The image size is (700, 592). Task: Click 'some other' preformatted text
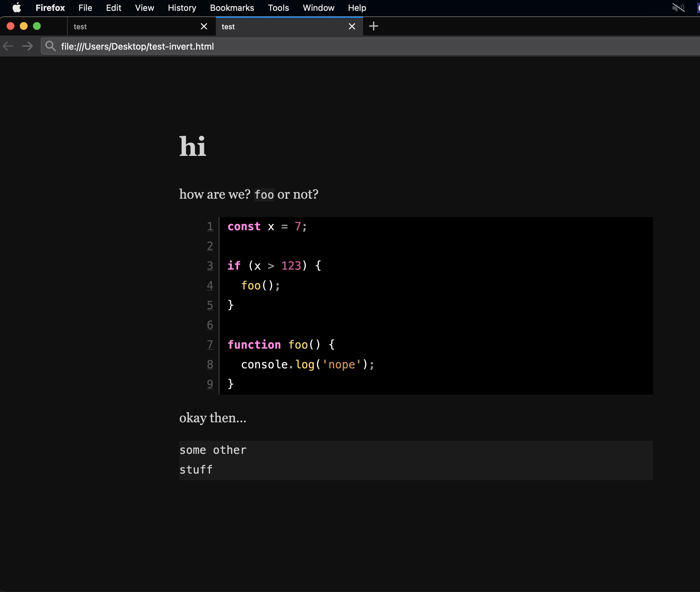(213, 450)
